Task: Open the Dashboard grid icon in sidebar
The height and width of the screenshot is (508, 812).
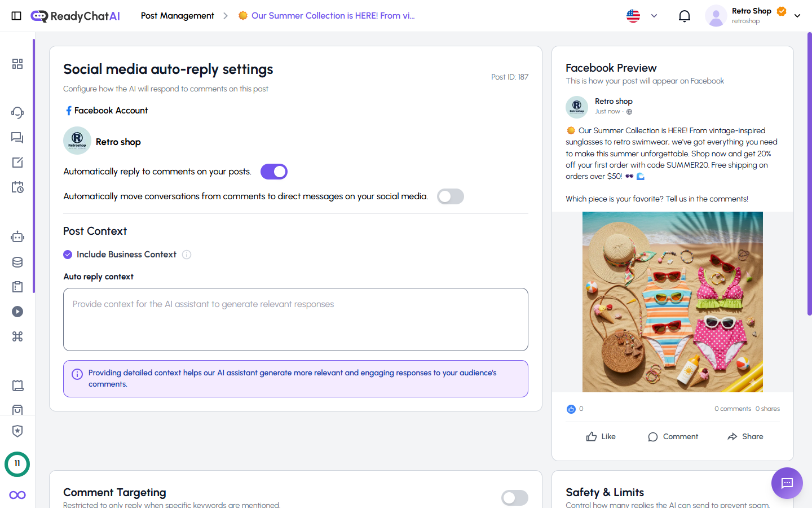Action: [x=17, y=64]
